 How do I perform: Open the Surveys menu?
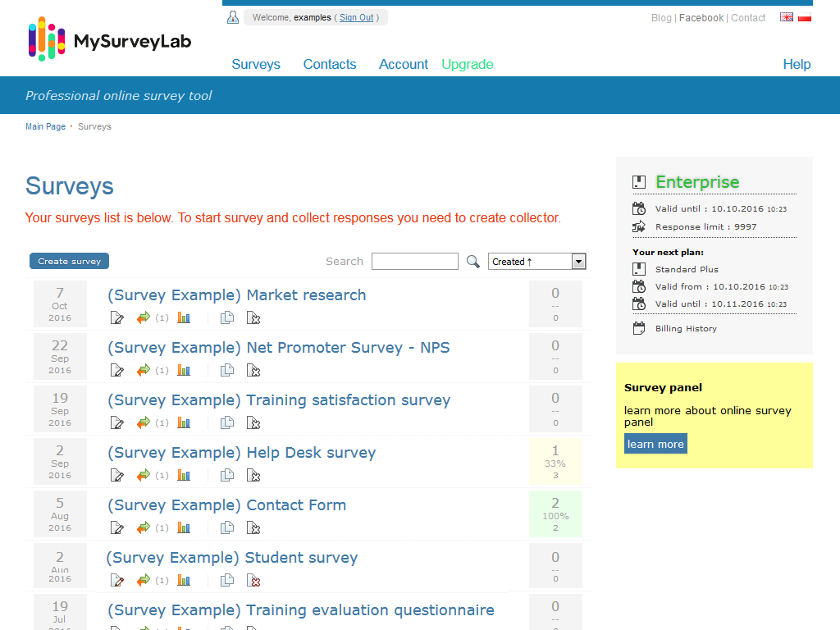(256, 64)
